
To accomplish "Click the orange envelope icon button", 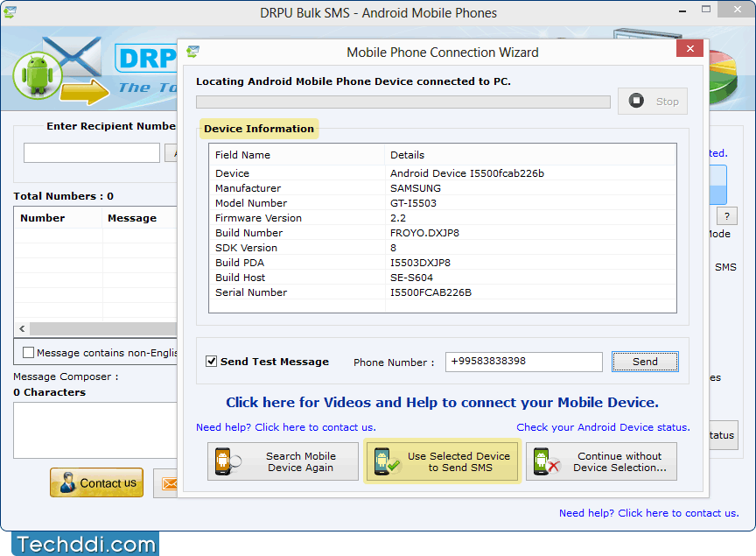I will [165, 483].
